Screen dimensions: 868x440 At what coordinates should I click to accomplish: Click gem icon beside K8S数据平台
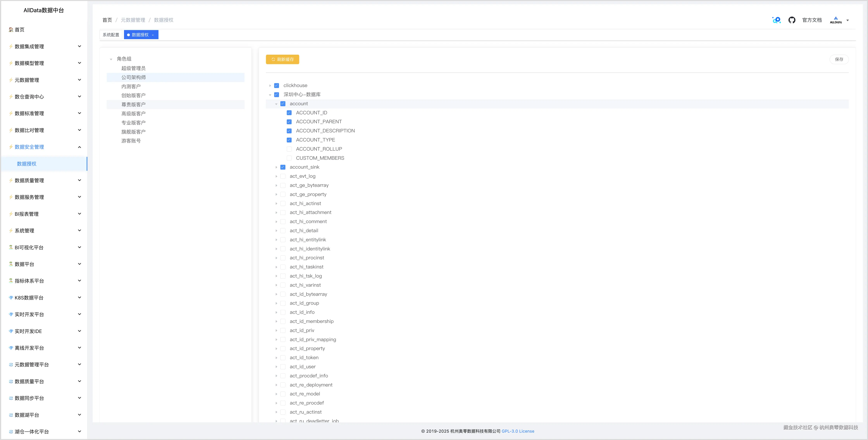pyautogui.click(x=11, y=298)
